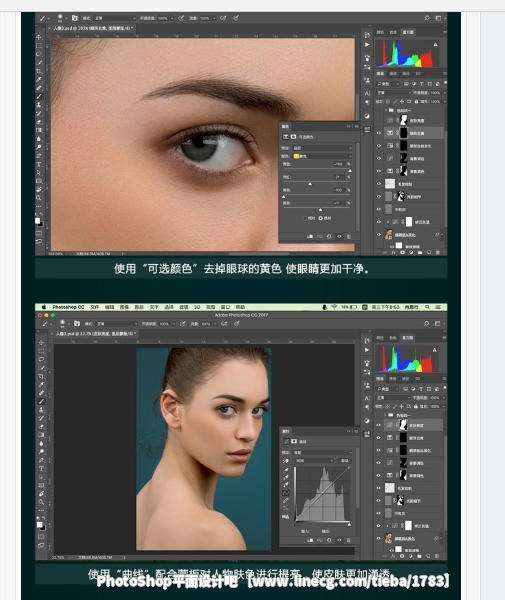This screenshot has width=505, height=600.
Task: Select pencil draw-curve tool in Curves panel
Action: click(286, 501)
